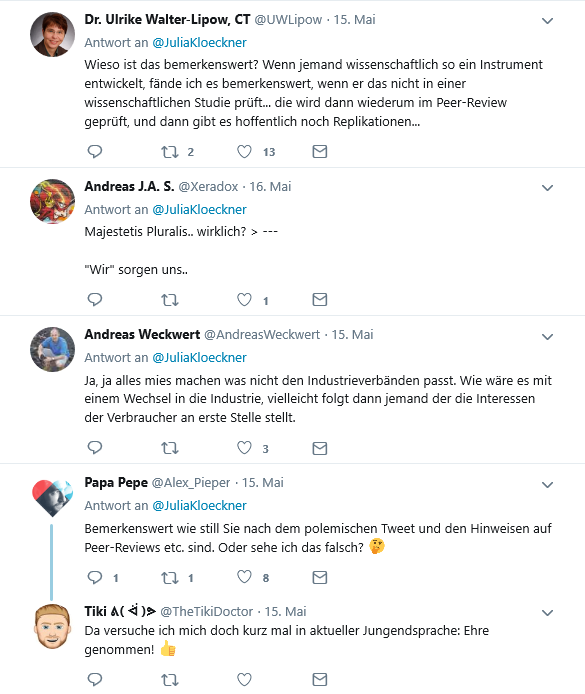The width and height of the screenshot is (585, 694).
Task: Send Ulrike Walter-Lipow's tweet via direct message
Action: pos(319,152)
